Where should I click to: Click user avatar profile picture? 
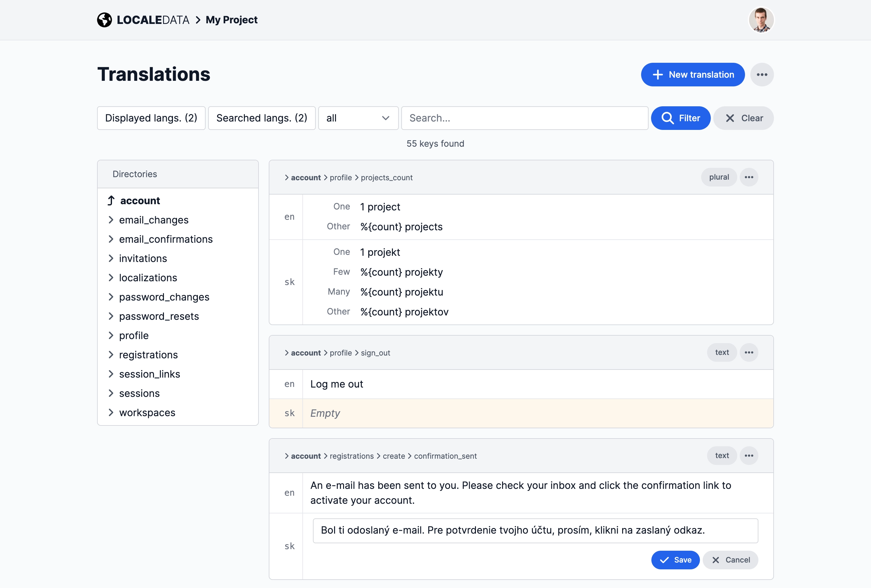pyautogui.click(x=761, y=20)
